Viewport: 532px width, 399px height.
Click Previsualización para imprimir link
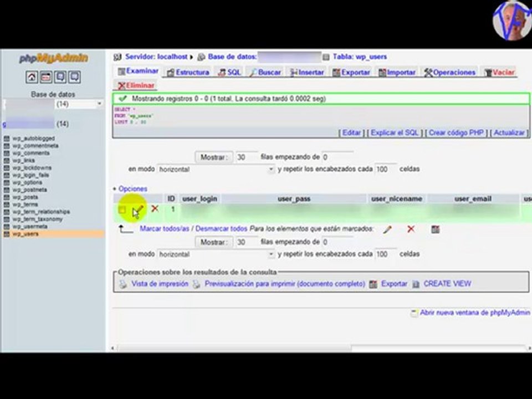285,284
